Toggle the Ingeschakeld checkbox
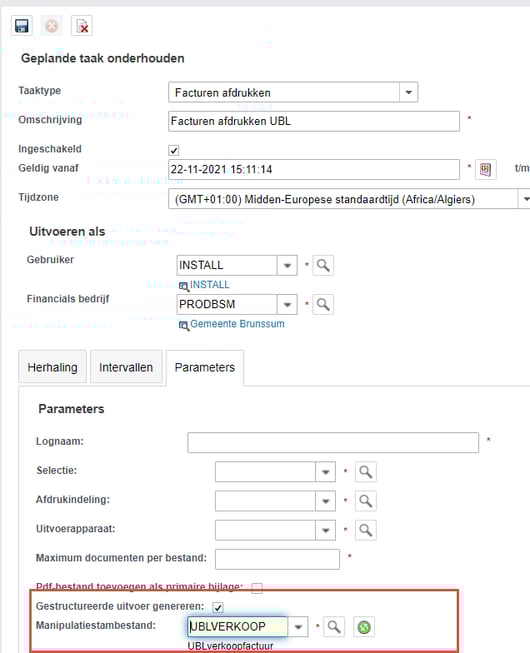Screen dimensions: 530x653 pos(174,150)
